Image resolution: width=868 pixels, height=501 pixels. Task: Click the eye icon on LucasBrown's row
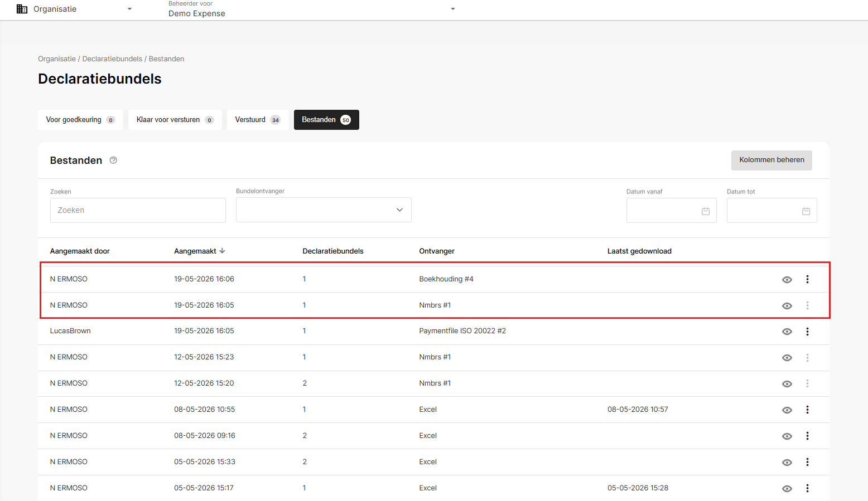click(787, 332)
